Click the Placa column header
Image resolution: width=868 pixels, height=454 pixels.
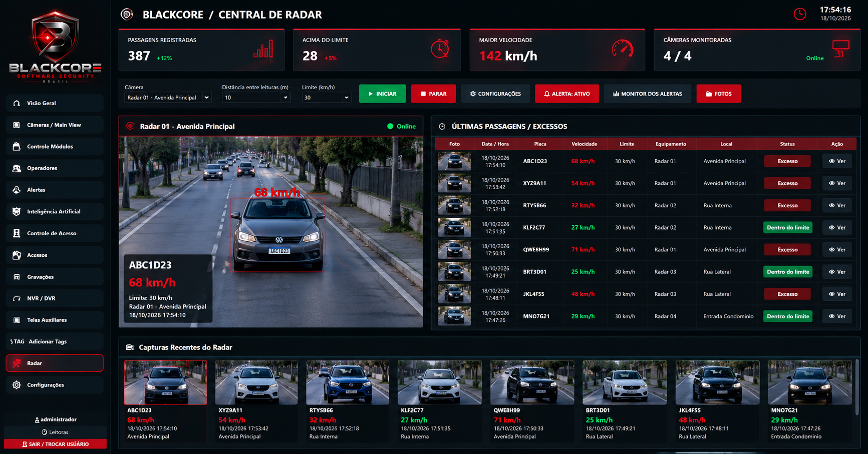coord(540,144)
